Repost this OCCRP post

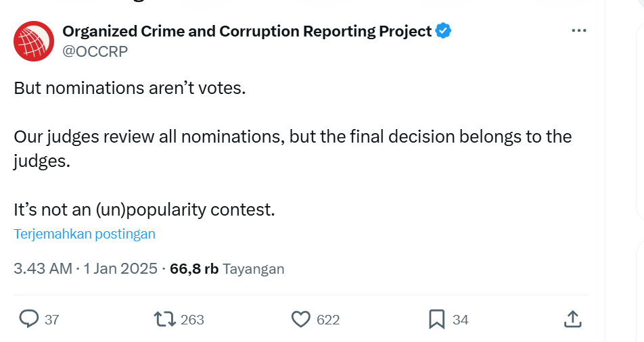163,319
